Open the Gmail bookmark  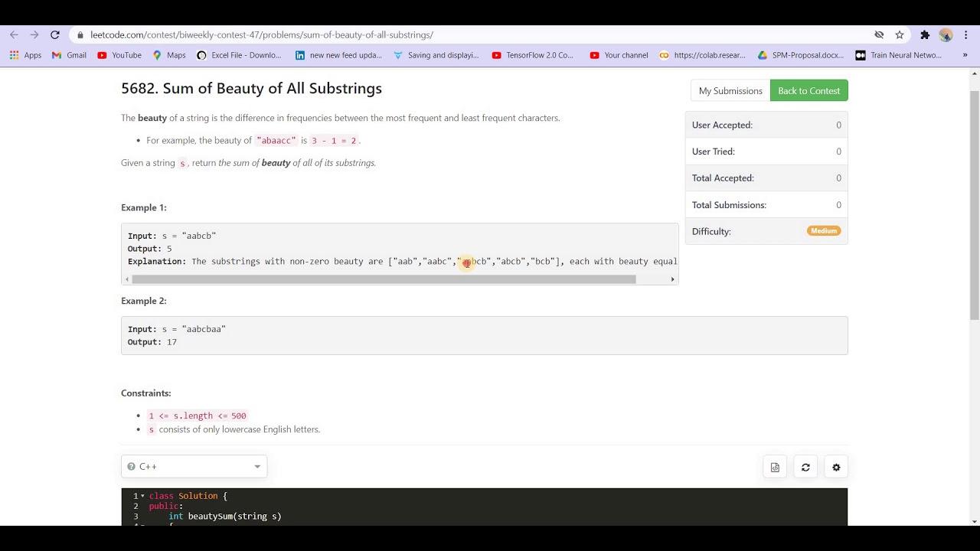click(x=69, y=55)
